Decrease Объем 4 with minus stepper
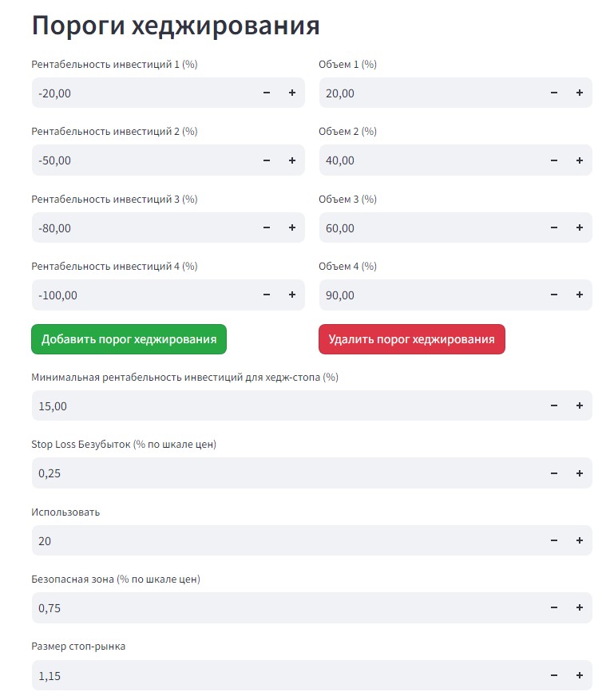The height and width of the screenshot is (700, 610). point(554,295)
